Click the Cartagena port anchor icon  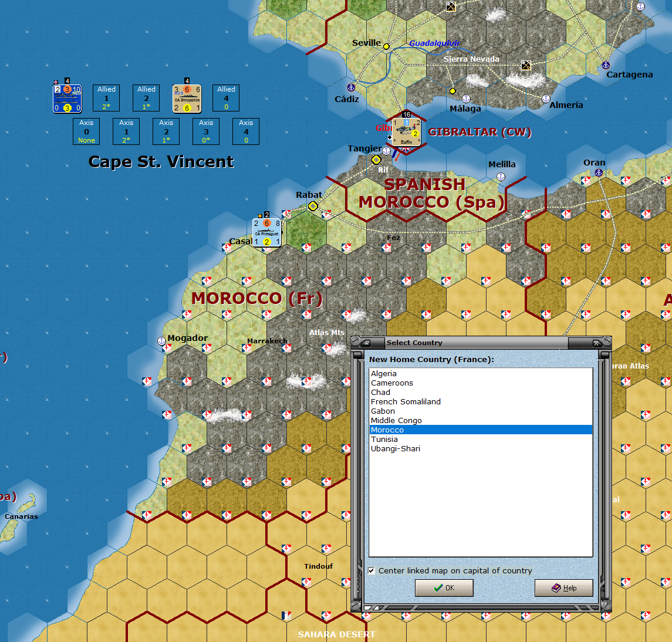(x=606, y=65)
